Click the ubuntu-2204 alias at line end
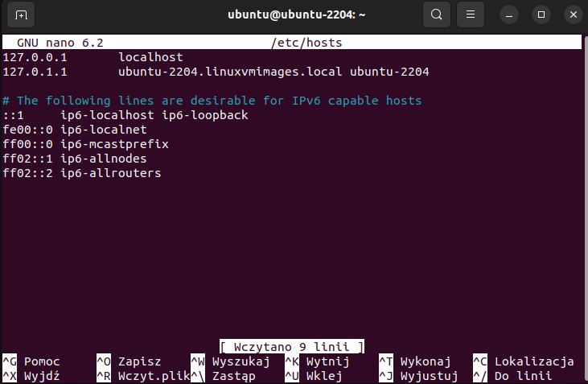588x384 pixels. pyautogui.click(x=389, y=72)
